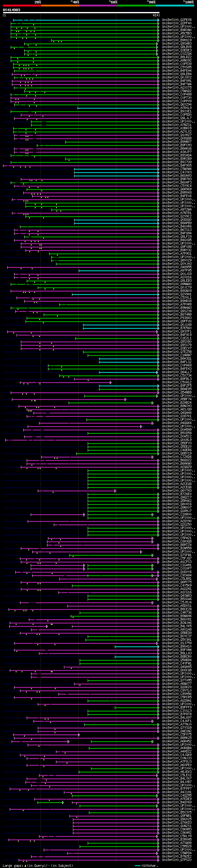Select hit label UniRef100_Q9LEB4
Screen dimensions: 197x868
pyautogui.click(x=176, y=74)
